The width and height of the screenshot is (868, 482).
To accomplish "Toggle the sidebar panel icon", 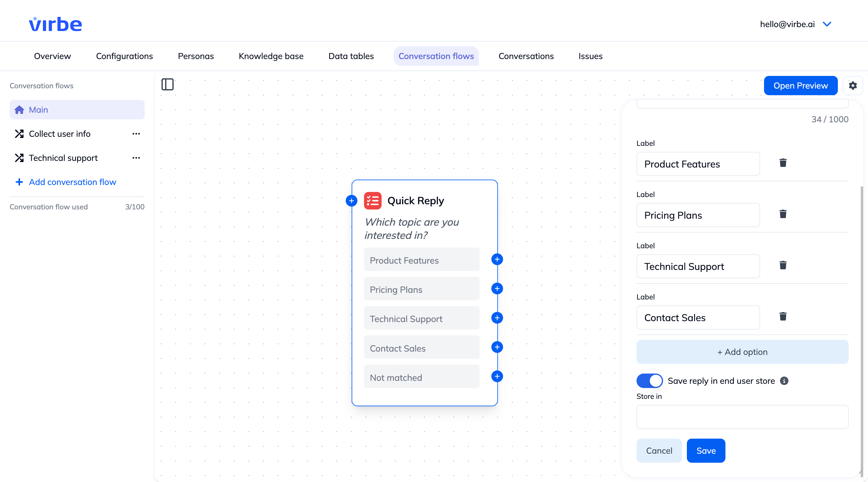I will click(x=168, y=84).
